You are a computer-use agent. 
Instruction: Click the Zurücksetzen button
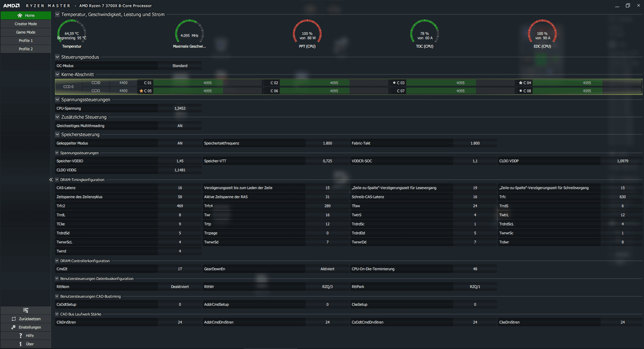click(x=26, y=319)
